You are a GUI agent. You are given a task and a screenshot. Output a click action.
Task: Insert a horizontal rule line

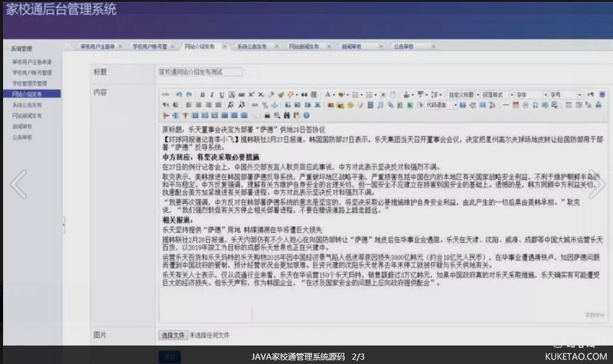506,105
